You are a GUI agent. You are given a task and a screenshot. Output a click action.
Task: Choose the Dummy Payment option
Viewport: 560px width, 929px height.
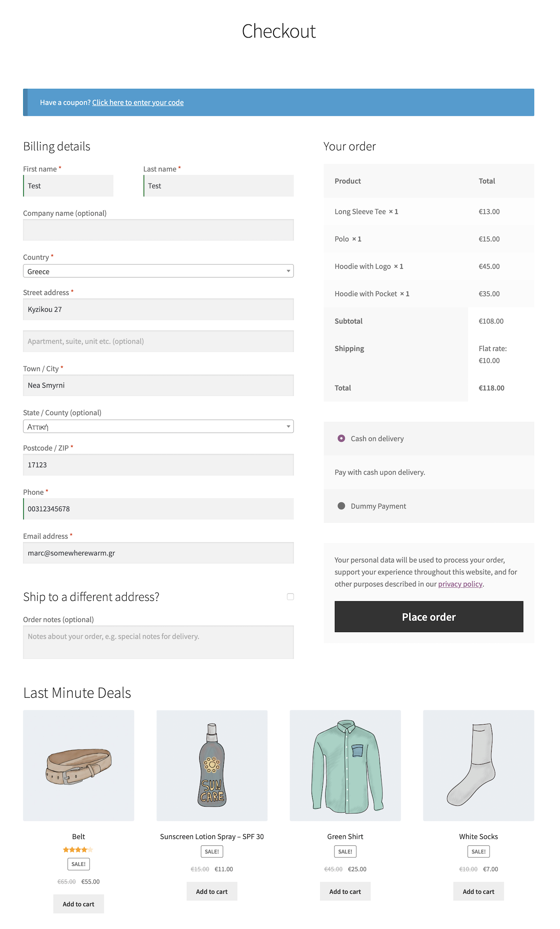tap(341, 506)
